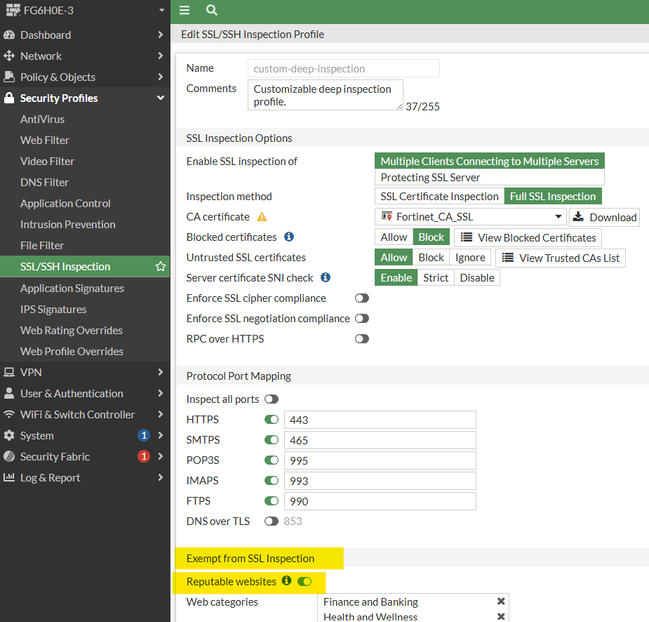Image resolution: width=649 pixels, height=622 pixels.
Task: Go to Web Filter in the sidebar
Action: coord(45,140)
